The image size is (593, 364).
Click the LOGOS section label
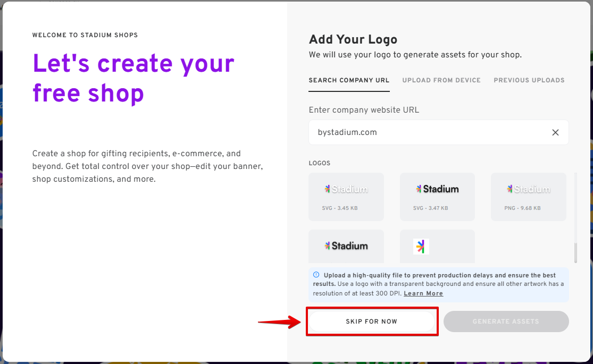click(320, 163)
